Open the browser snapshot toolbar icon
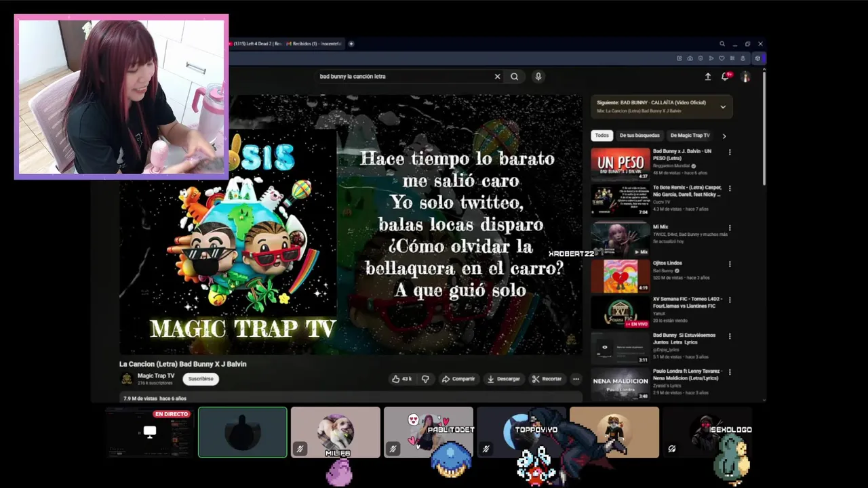Image resolution: width=868 pixels, height=488 pixels. 679,58
